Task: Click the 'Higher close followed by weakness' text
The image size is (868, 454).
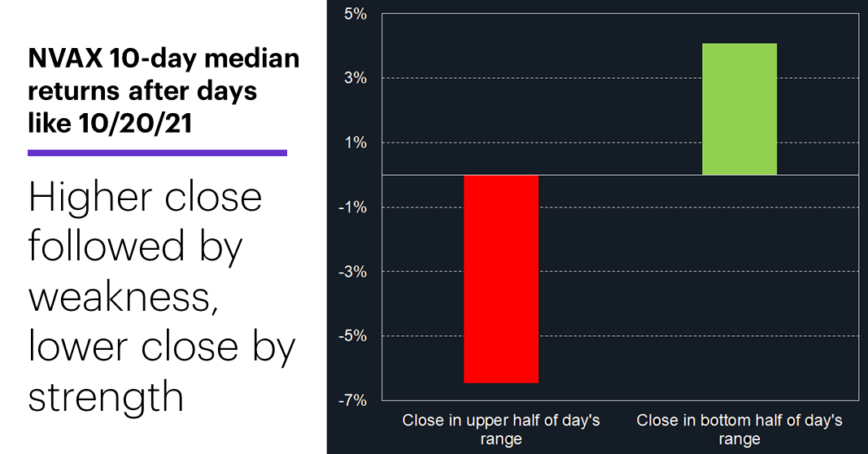Action: (145, 247)
